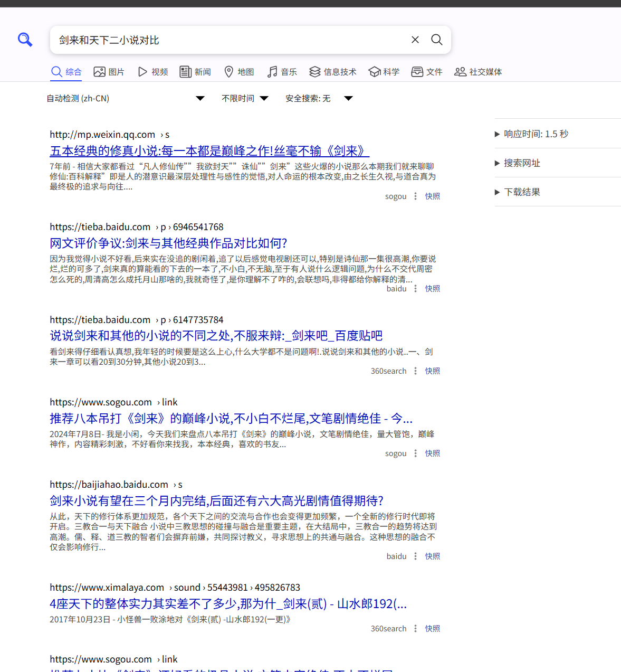Open result 说说剑来和其他的小说的不同之处
Viewport: 621px width, 672px height.
pos(216,336)
